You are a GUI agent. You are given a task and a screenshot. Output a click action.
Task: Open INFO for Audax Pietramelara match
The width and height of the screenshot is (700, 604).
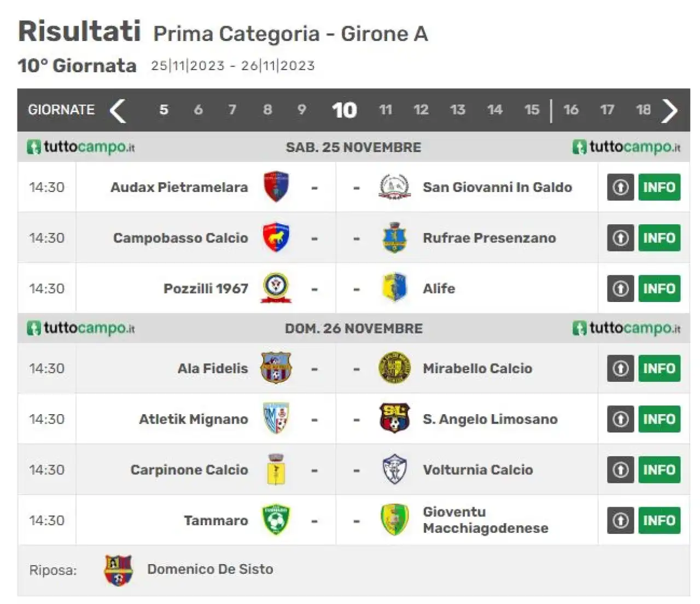click(659, 187)
